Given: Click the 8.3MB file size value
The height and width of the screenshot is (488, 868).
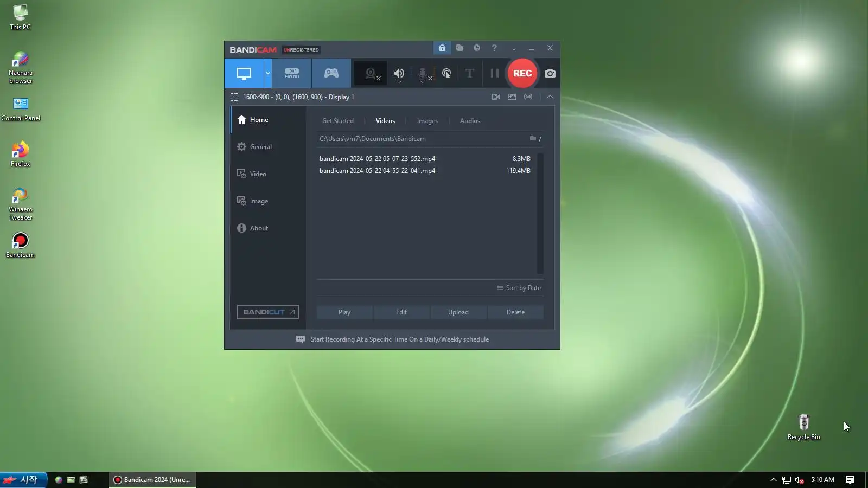Looking at the screenshot, I should pos(521,159).
